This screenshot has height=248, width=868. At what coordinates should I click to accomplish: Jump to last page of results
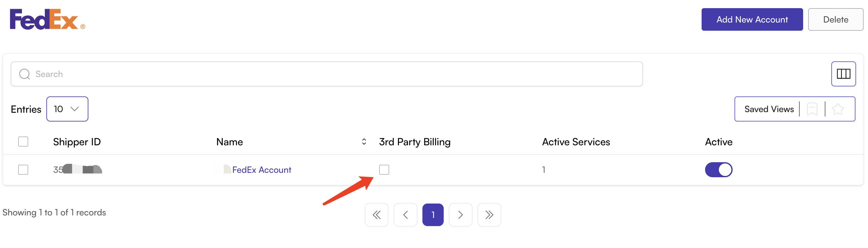tap(489, 215)
